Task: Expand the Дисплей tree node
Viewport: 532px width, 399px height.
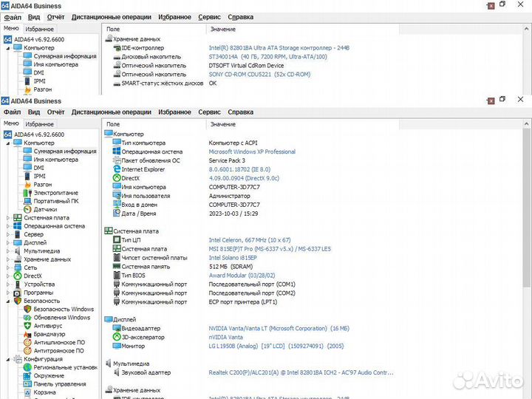Action: [x=8, y=242]
